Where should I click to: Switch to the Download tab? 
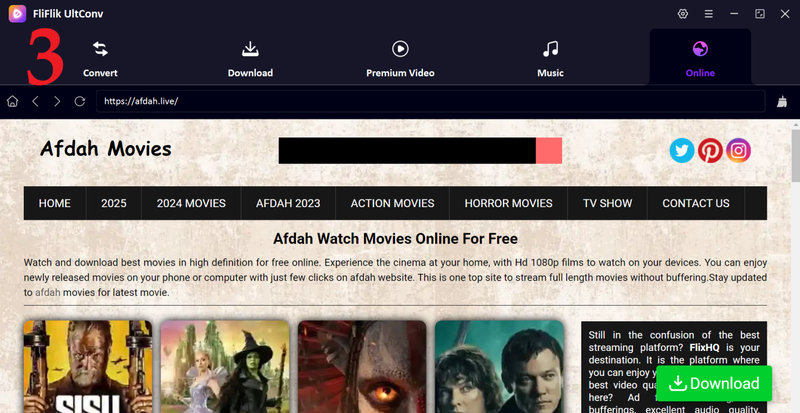point(250,59)
